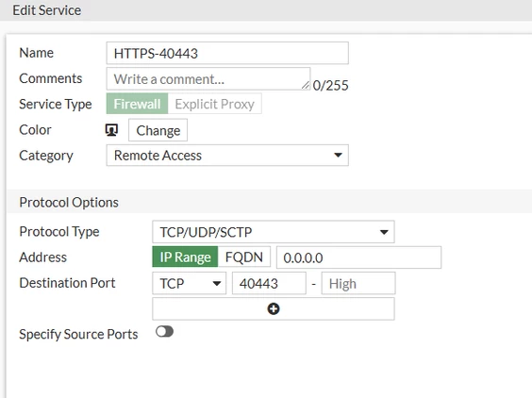Click the Comments text area
532x398 pixels.
208,78
